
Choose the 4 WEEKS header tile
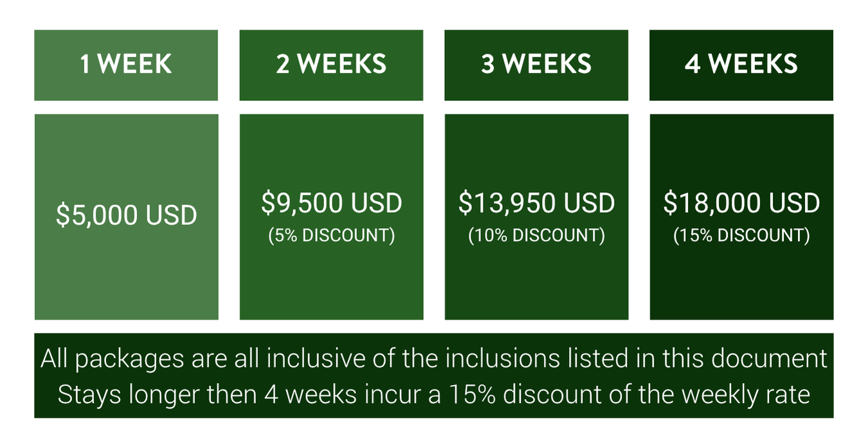741,65
